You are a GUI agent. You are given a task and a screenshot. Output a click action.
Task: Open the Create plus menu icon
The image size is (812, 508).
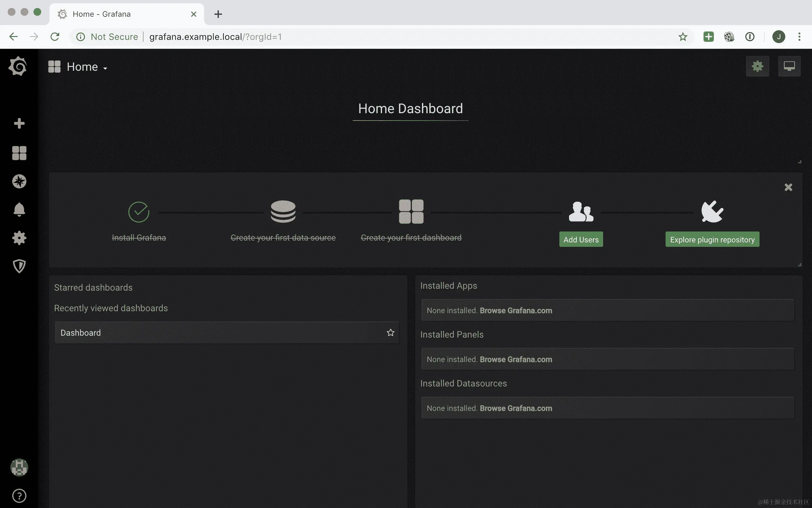[19, 123]
